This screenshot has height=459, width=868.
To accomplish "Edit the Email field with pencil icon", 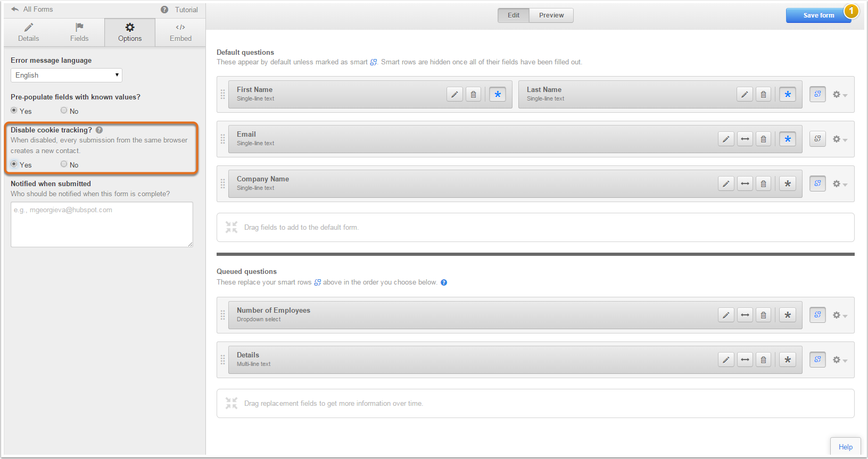I will (x=726, y=139).
